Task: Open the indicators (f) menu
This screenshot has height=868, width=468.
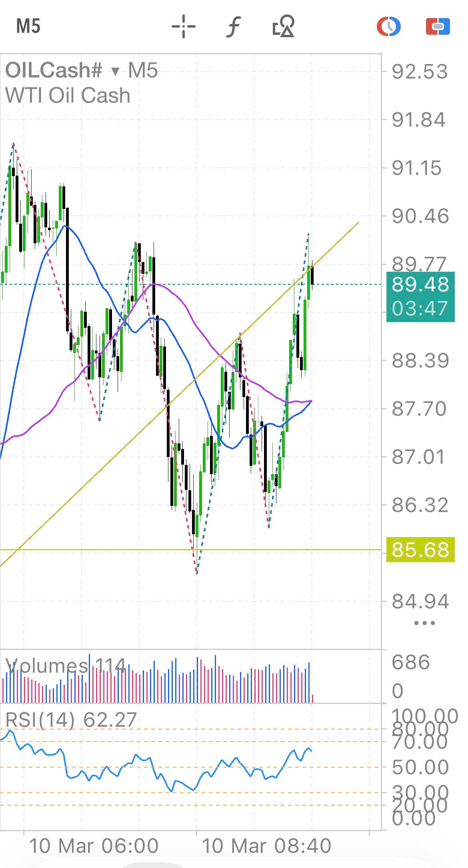Action: [x=234, y=26]
